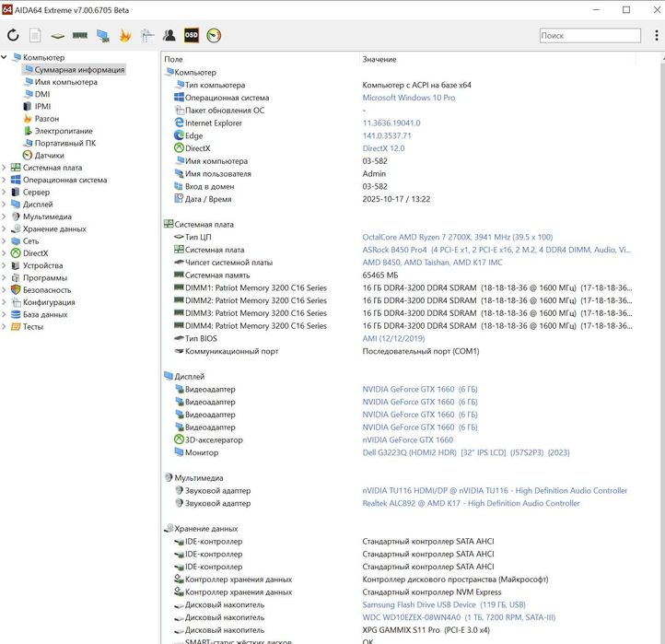Image resolution: width=665 pixels, height=644 pixels.
Task: Expand the Сервер tree node
Action: 5,193
